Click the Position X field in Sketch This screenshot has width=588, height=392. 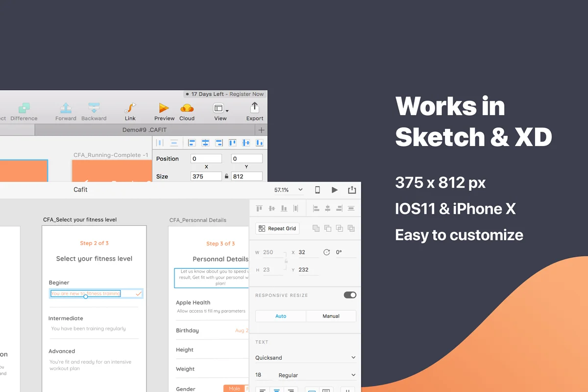(206, 159)
